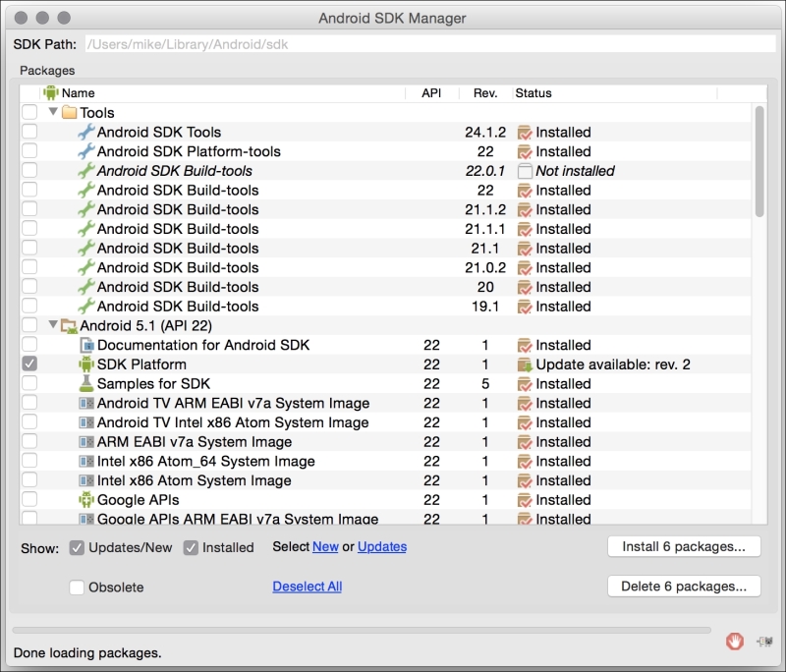This screenshot has height=672, width=786.
Task: Click the red stop hand icon
Action: (x=735, y=641)
